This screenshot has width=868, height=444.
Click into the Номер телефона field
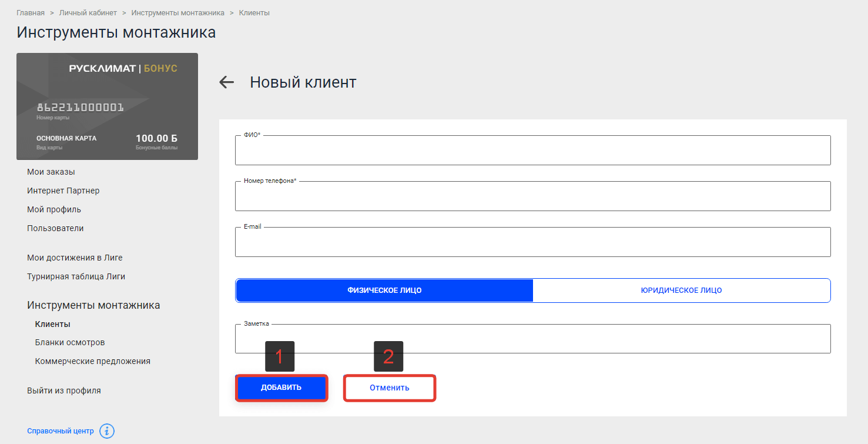pyautogui.click(x=532, y=196)
